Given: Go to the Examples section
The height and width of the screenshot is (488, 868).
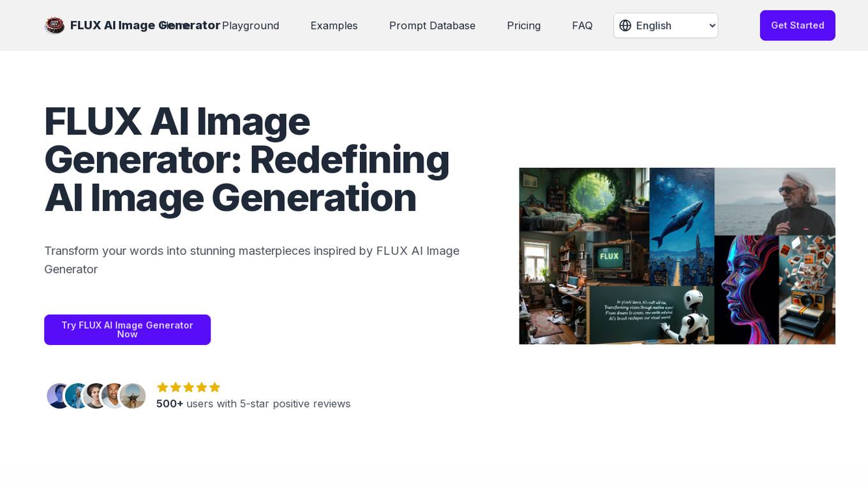Looking at the screenshot, I should pos(334,26).
